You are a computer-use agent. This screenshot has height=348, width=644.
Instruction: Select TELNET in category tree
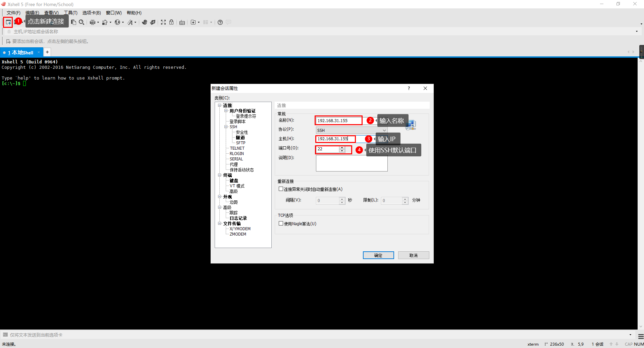click(237, 148)
